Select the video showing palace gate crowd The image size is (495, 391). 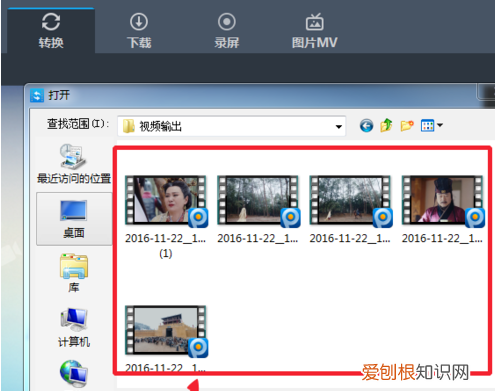pos(166,331)
